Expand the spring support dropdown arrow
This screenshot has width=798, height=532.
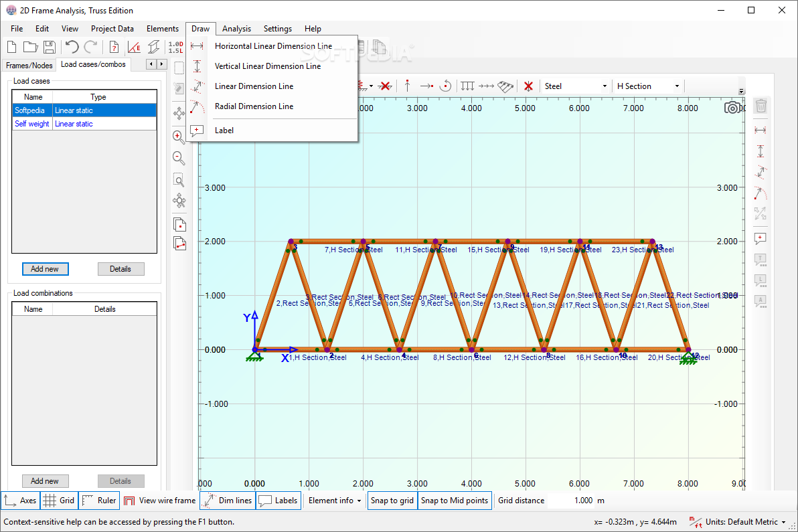click(371, 86)
